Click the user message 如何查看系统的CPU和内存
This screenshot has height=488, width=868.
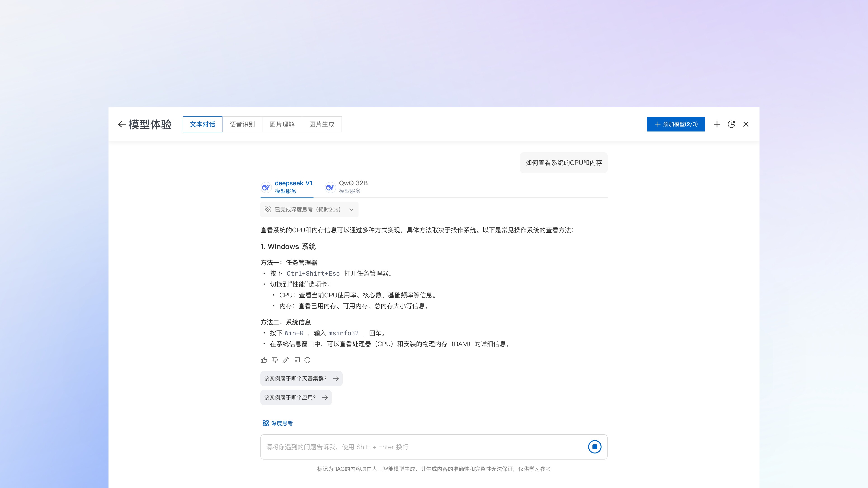[564, 163]
